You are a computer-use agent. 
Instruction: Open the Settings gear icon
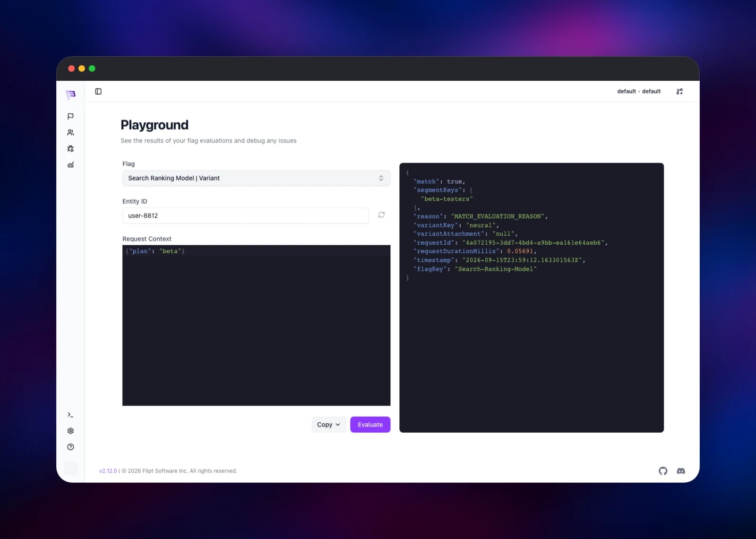click(x=70, y=431)
